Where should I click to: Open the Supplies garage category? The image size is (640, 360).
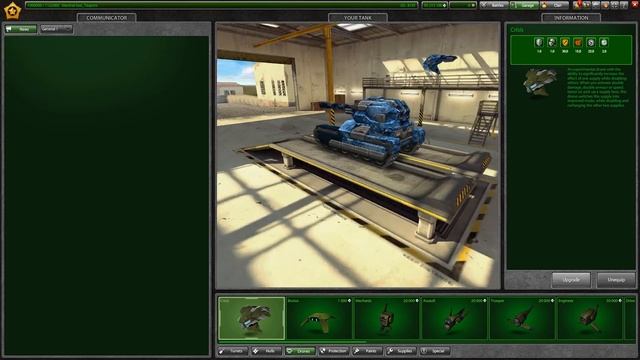click(401, 351)
